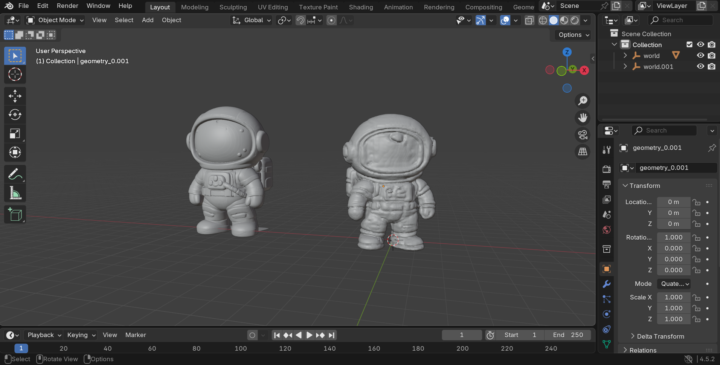Open the Options dropdown in viewport
The width and height of the screenshot is (720, 365).
[574, 35]
